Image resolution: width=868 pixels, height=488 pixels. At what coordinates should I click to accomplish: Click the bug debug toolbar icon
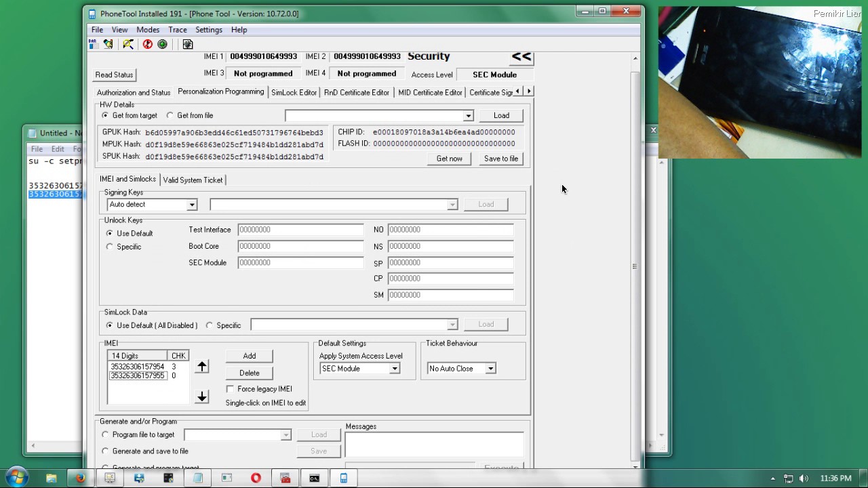(188, 44)
